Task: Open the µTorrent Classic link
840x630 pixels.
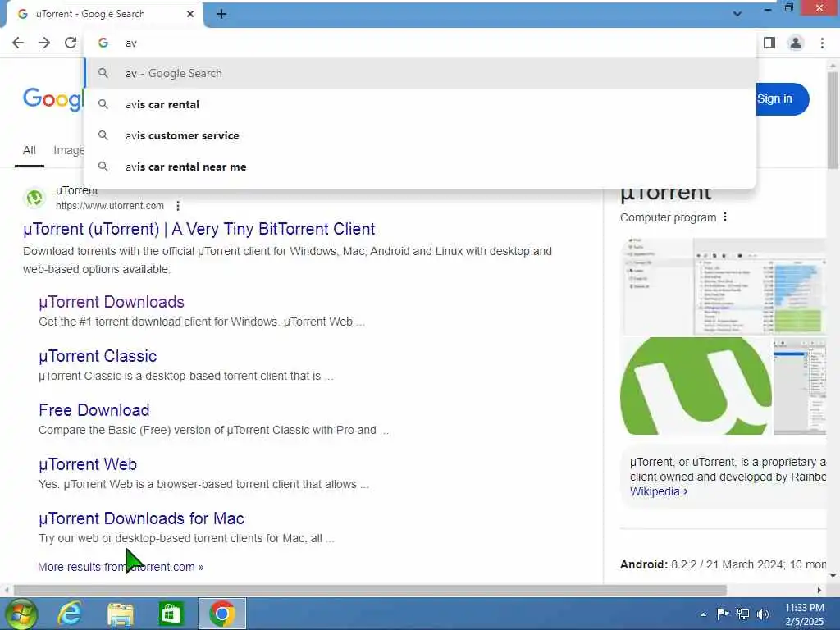Action: (98, 356)
